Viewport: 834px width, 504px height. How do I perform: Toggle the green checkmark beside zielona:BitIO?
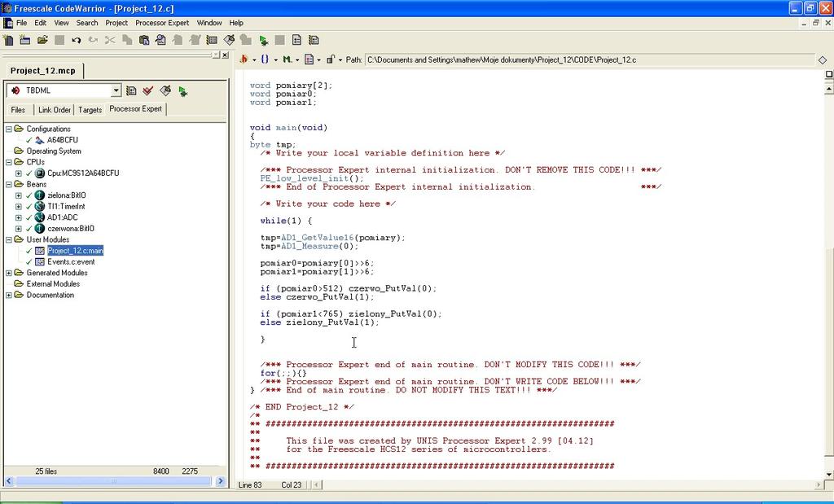29,195
